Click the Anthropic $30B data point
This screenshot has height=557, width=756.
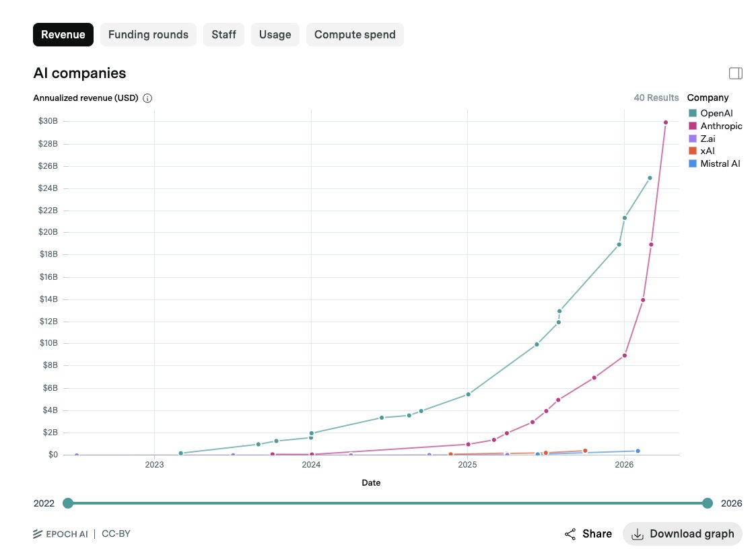pyautogui.click(x=666, y=122)
